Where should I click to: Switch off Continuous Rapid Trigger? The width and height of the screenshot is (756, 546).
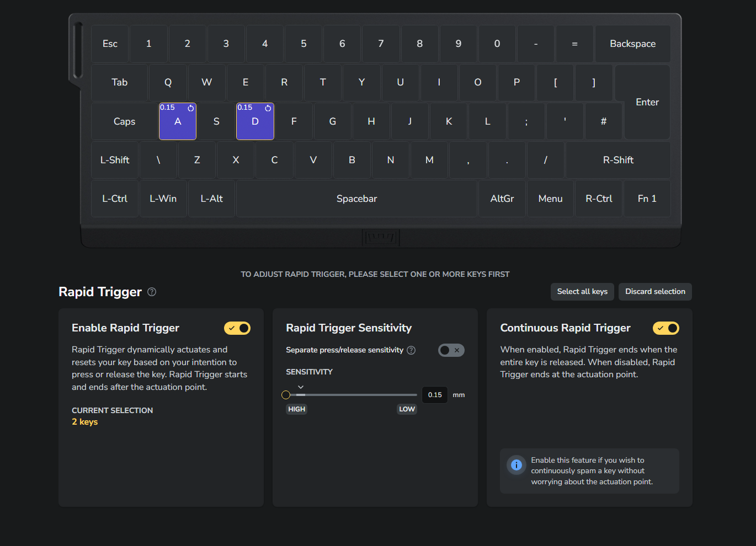tap(666, 328)
